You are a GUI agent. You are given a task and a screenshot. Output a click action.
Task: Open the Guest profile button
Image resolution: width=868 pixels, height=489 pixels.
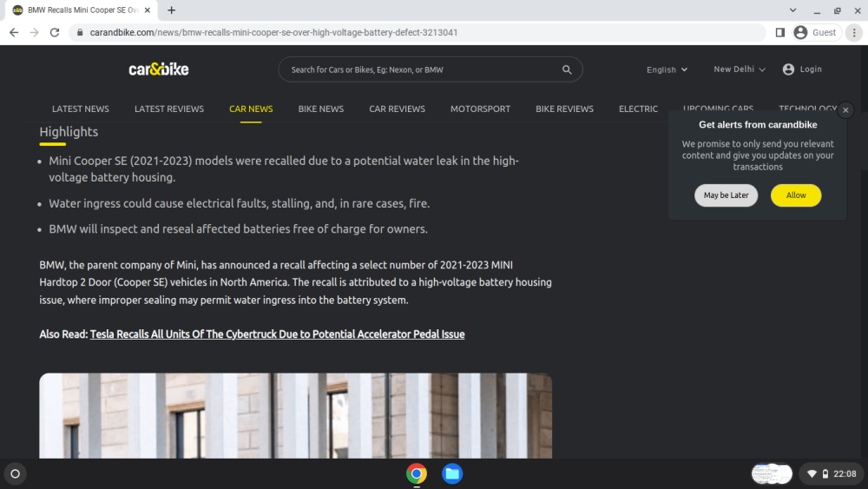817,33
